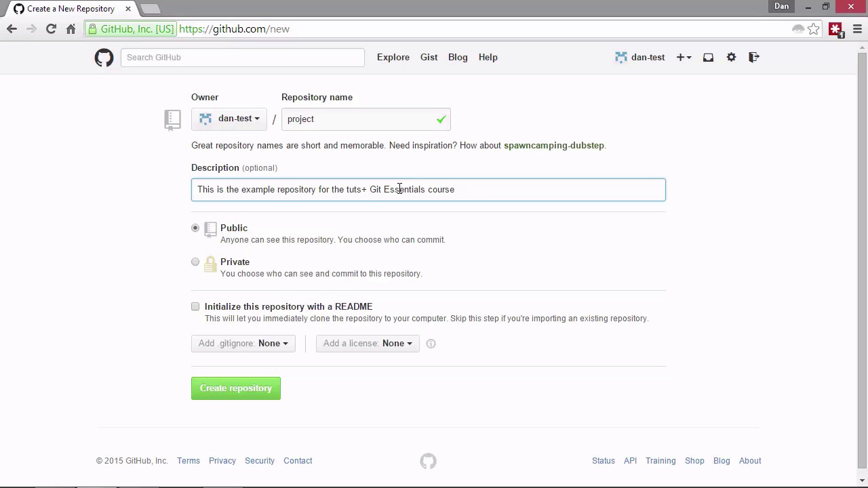The height and width of the screenshot is (488, 868).
Task: Go to browser home page
Action: point(71,29)
